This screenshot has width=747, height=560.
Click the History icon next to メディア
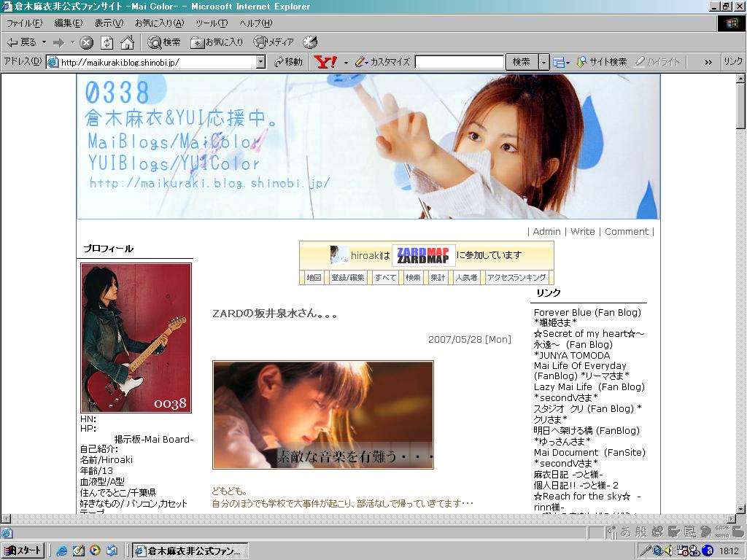pos(310,42)
